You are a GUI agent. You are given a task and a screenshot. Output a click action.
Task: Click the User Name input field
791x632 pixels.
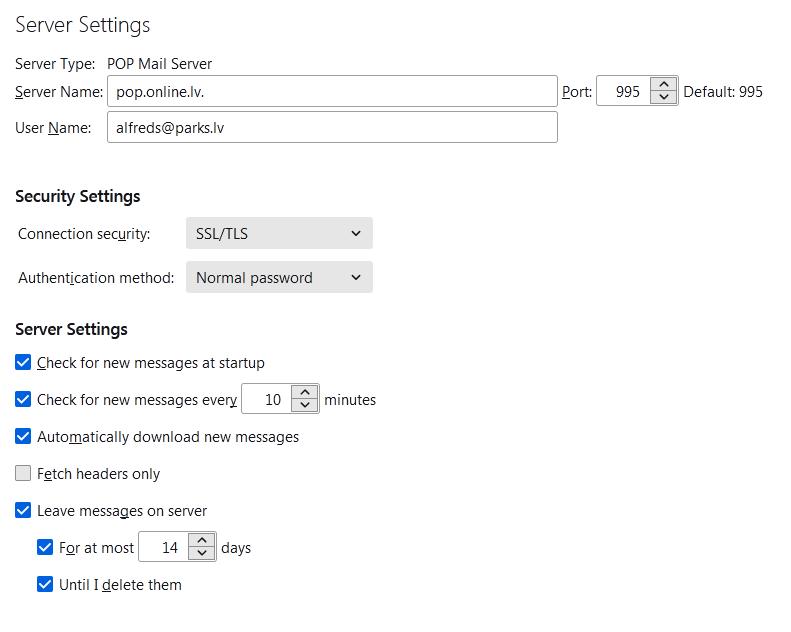332,127
